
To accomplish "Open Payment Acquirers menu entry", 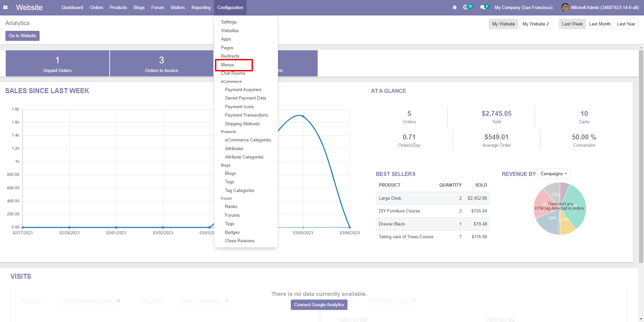I will [x=243, y=90].
